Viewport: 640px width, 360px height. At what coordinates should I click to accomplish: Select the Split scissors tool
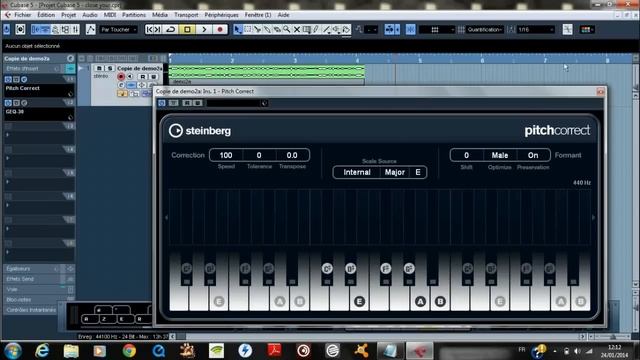tap(257, 29)
